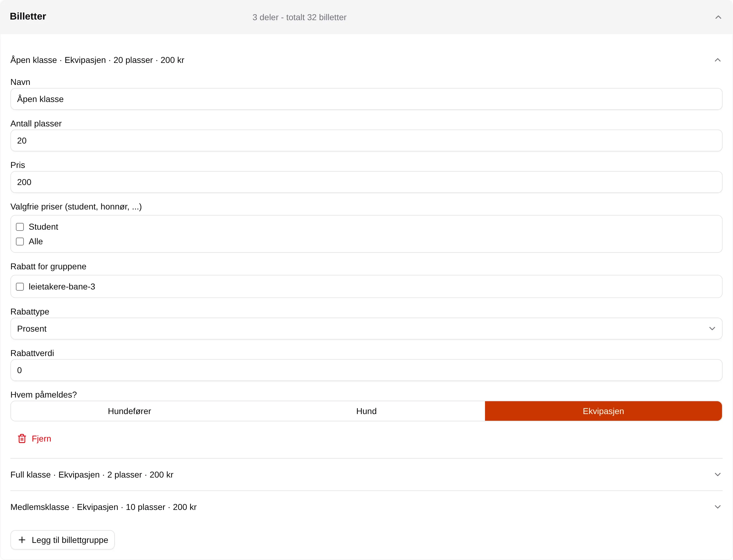Tick the Student price checkbox
This screenshot has width=733, height=560.
[x=20, y=227]
